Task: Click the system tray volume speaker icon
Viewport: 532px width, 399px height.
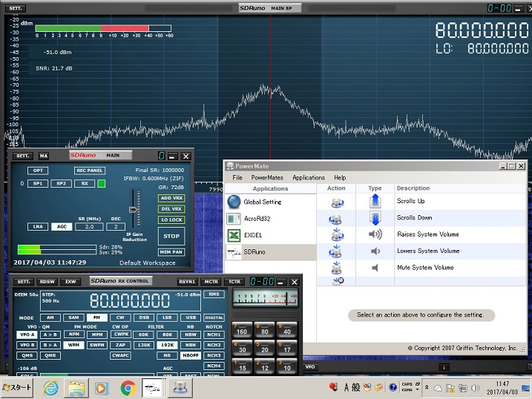Action: (476, 388)
